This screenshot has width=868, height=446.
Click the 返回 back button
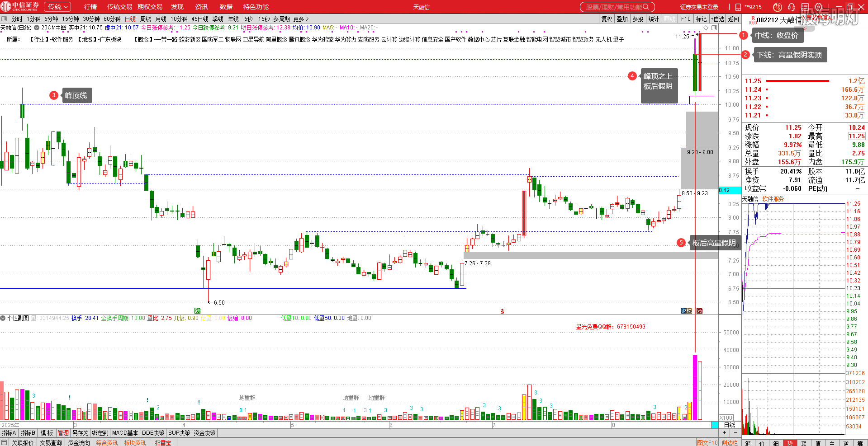tap(734, 19)
